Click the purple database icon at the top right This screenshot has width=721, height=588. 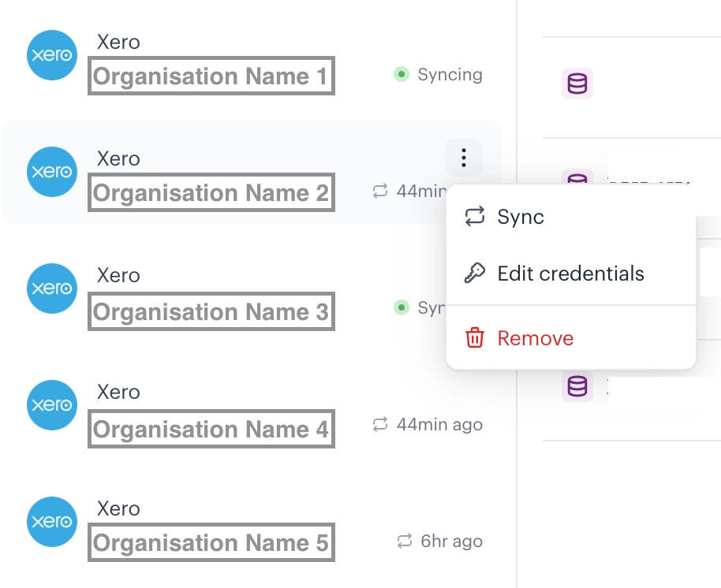[577, 84]
